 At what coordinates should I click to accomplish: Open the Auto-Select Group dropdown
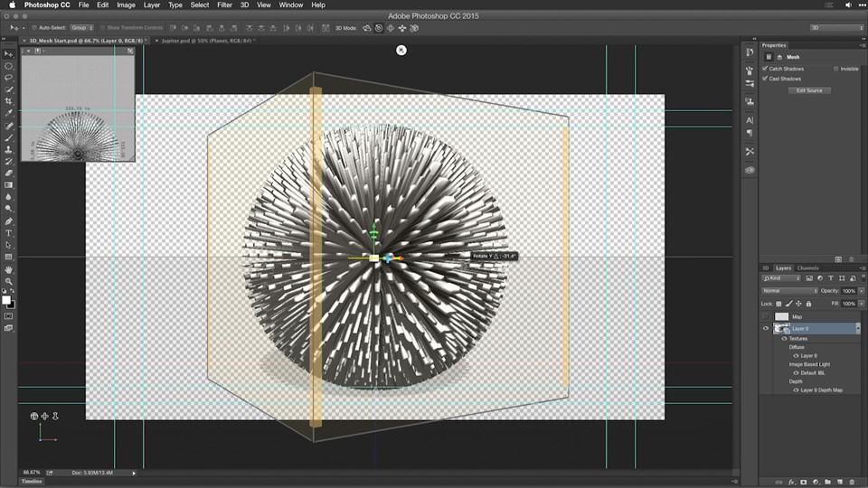(x=82, y=28)
